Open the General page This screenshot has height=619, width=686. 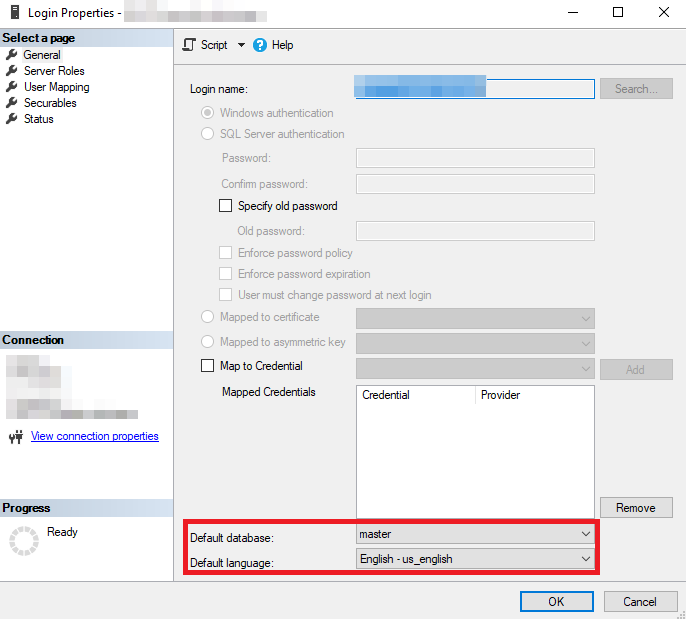pos(42,55)
